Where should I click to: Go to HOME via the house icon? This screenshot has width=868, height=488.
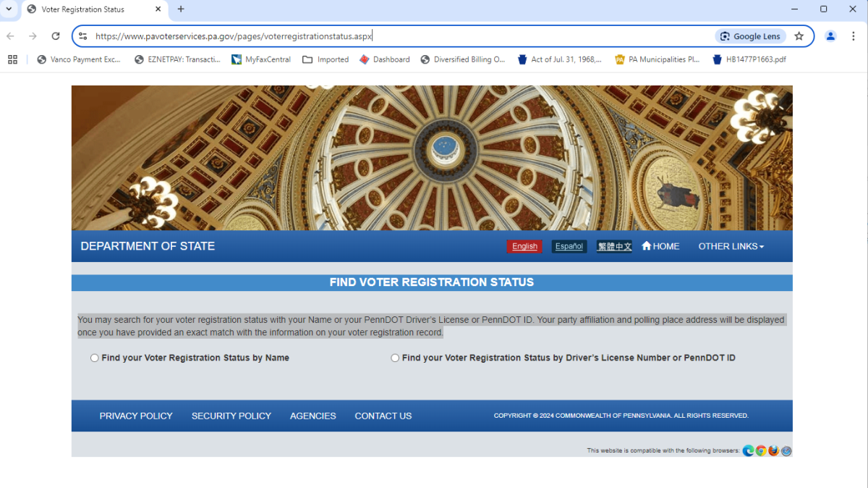coord(647,246)
